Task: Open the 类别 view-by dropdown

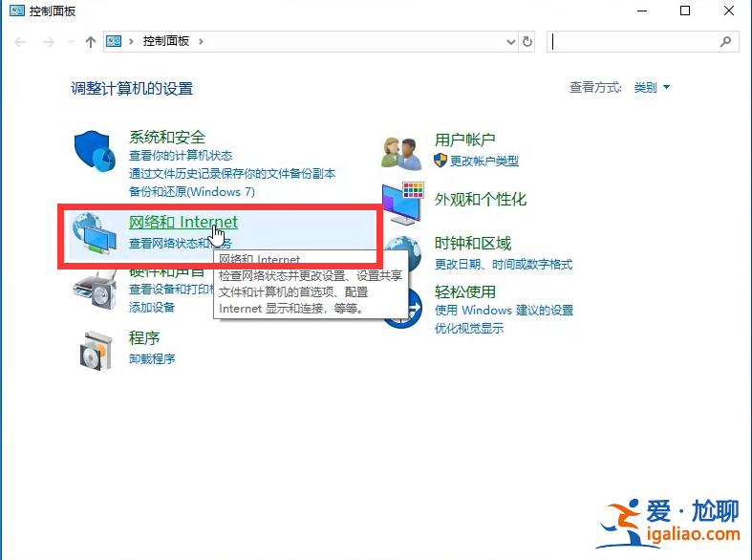Action: 652,87
